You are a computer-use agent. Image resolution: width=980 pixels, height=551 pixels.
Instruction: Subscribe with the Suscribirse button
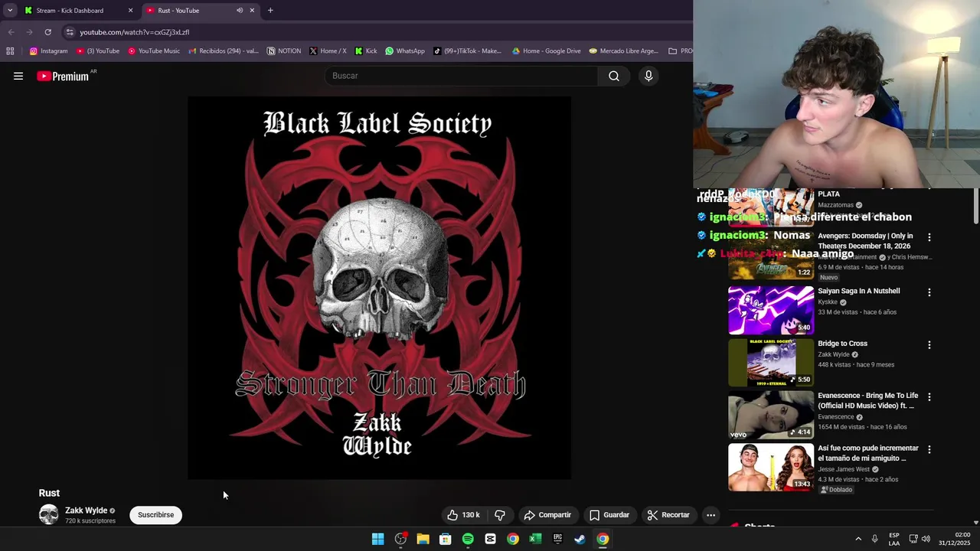[x=156, y=515]
